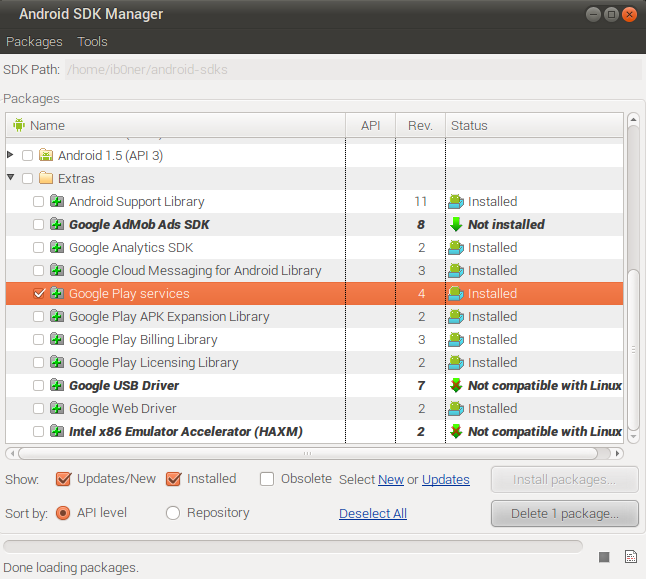Open the SDK Manager log icon
This screenshot has height=579, width=646.
pos(631,556)
